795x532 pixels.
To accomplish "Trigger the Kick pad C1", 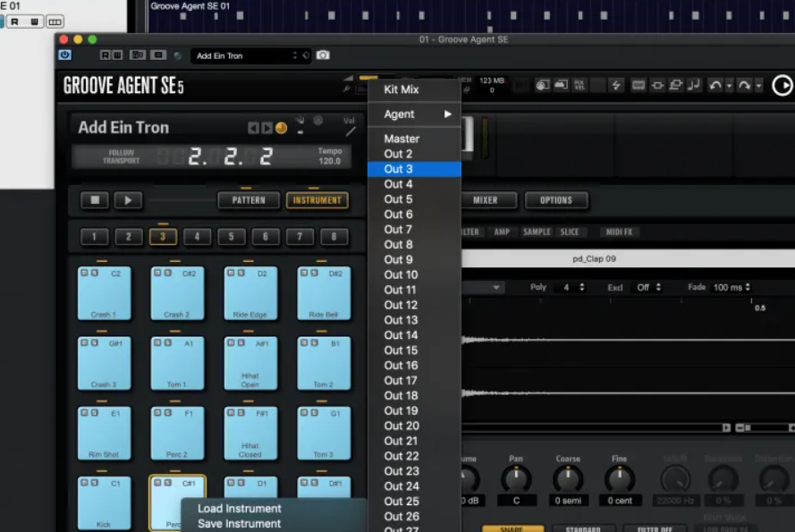I will (x=104, y=503).
